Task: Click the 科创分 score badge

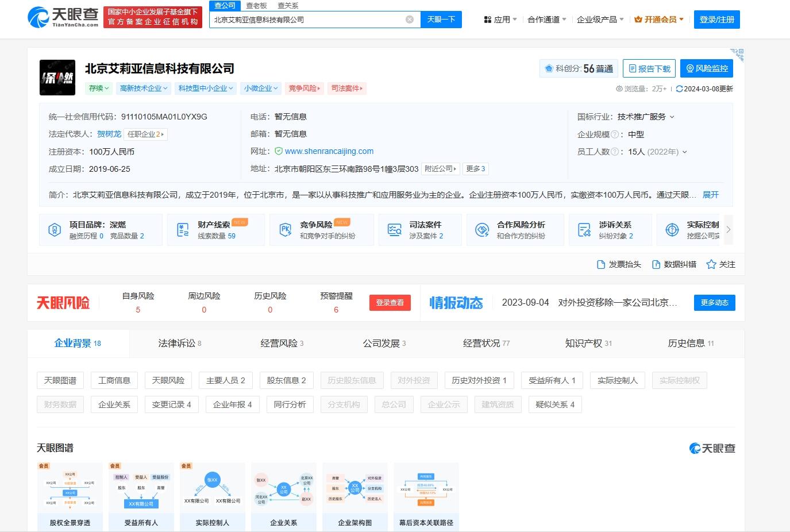Action: 579,68
